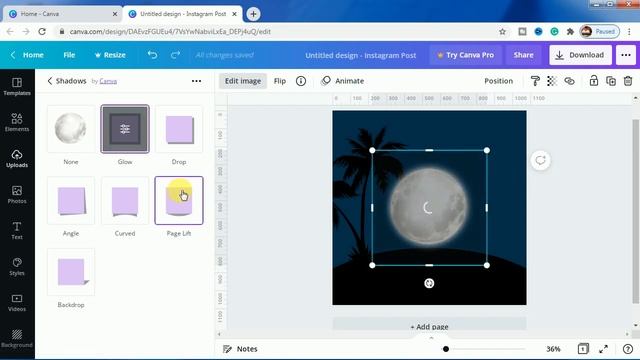The width and height of the screenshot is (640, 360).
Task: Apply the Curved shadow effect
Action: tap(125, 200)
